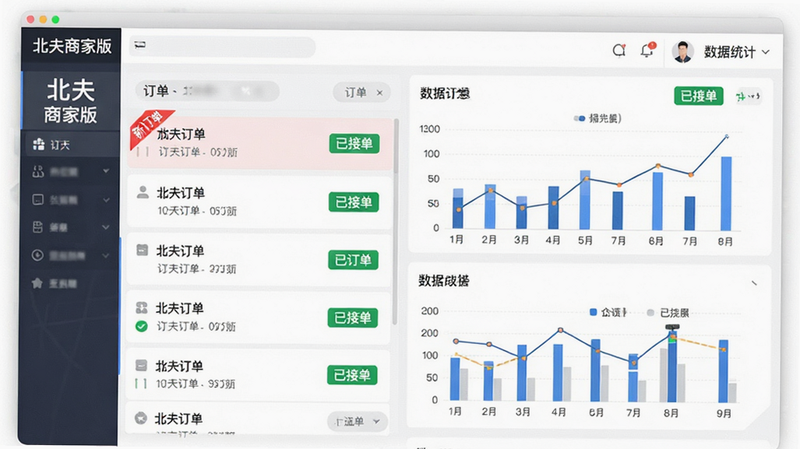The height and width of the screenshot is (449, 800).
Task: Click the person icon on second 北夫订单 row
Action: (x=143, y=193)
